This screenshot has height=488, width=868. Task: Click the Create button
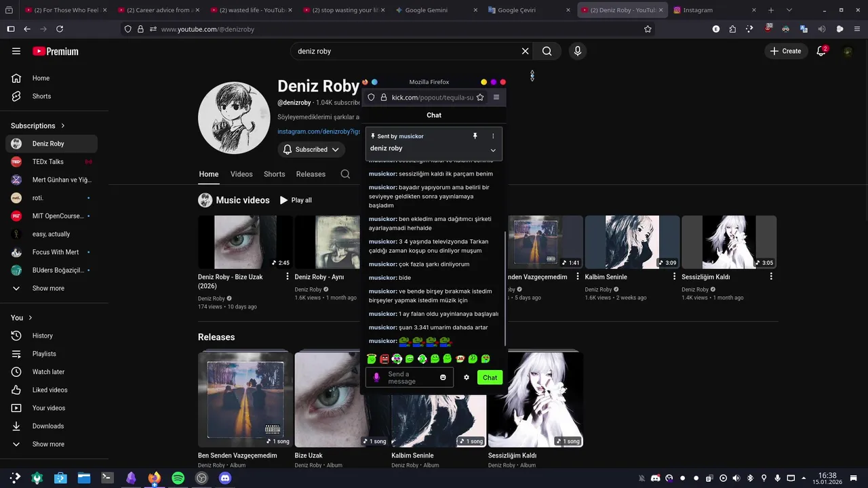[786, 51]
